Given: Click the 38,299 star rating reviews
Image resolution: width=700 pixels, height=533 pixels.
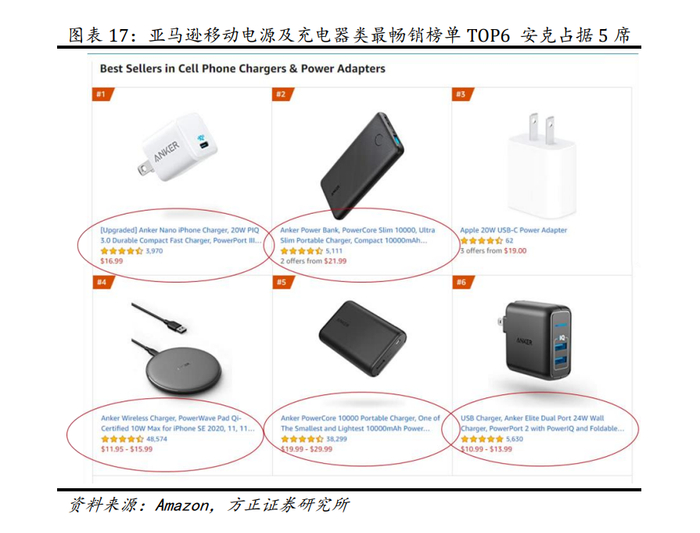Looking at the screenshot, I should tap(313, 439).
